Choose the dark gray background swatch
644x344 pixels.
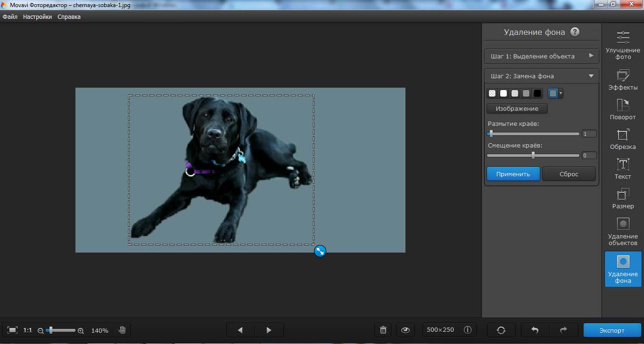526,93
